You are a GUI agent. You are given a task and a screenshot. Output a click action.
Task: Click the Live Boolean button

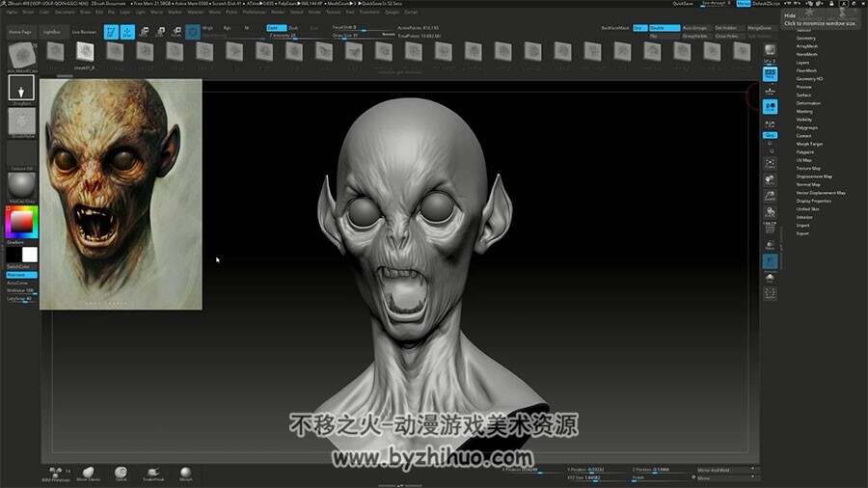(84, 32)
